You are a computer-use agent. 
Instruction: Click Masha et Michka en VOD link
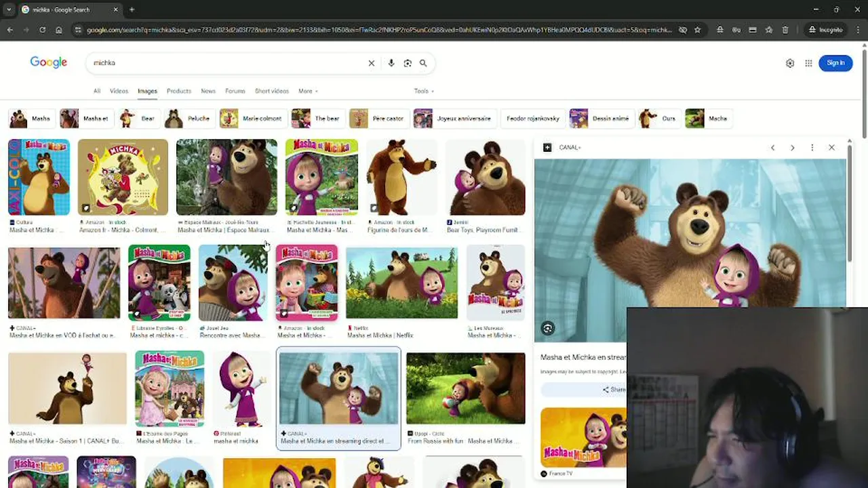(62, 335)
